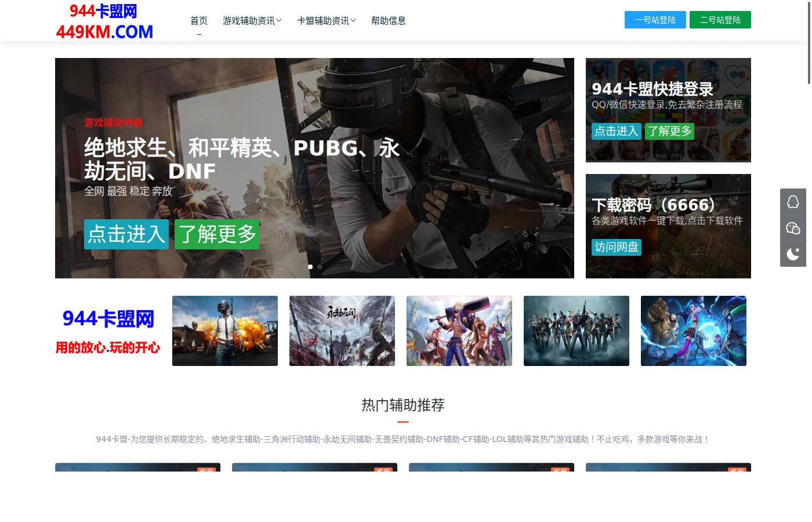
Task: Click the 944卡盟网 用的放心 slogan image
Action: coord(108,331)
